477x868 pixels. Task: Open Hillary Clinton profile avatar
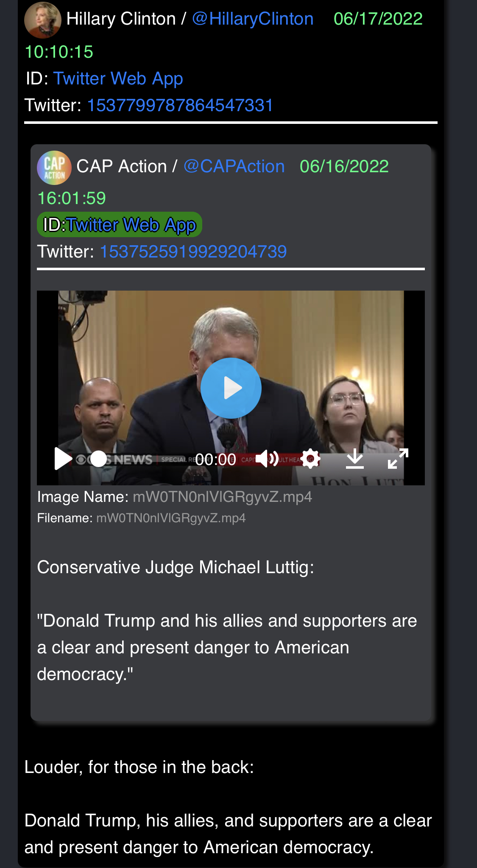tap(43, 20)
